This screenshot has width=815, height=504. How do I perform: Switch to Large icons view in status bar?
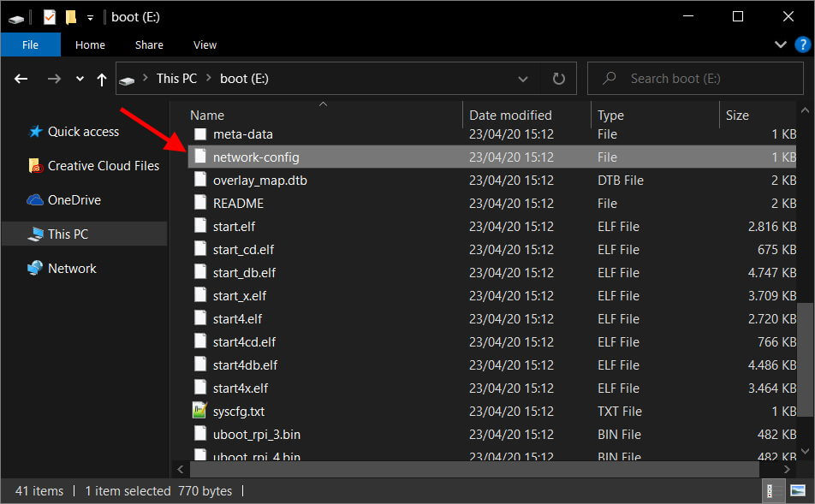(798, 490)
